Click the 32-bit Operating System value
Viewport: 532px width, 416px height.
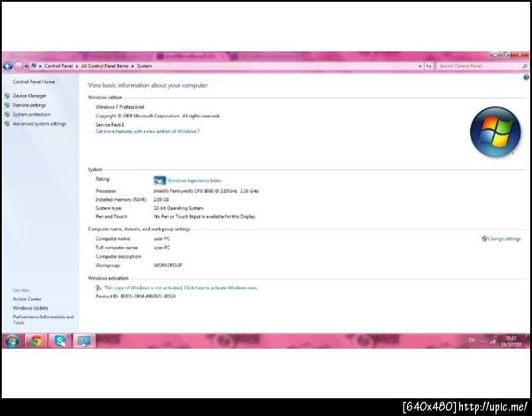coord(178,208)
